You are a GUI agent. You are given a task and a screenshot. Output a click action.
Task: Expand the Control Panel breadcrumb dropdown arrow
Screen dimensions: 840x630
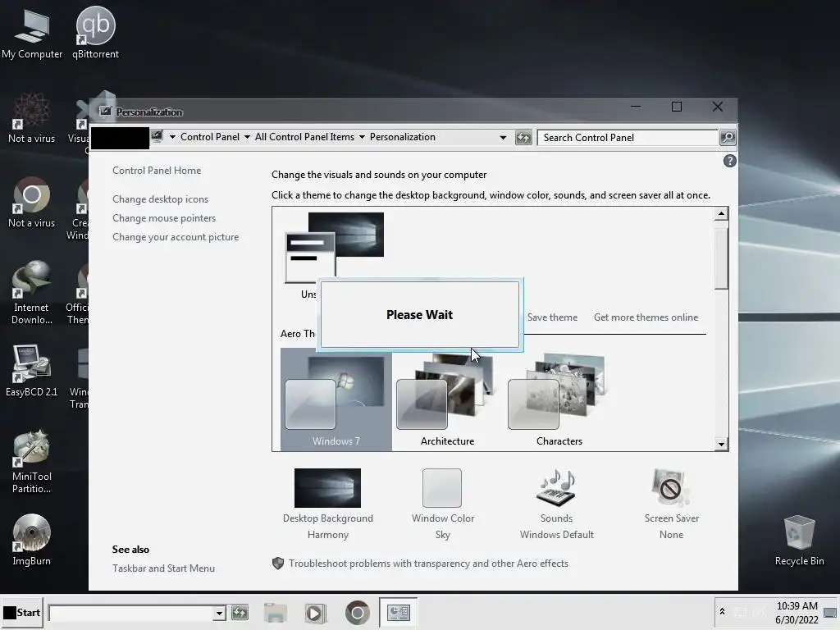point(247,137)
